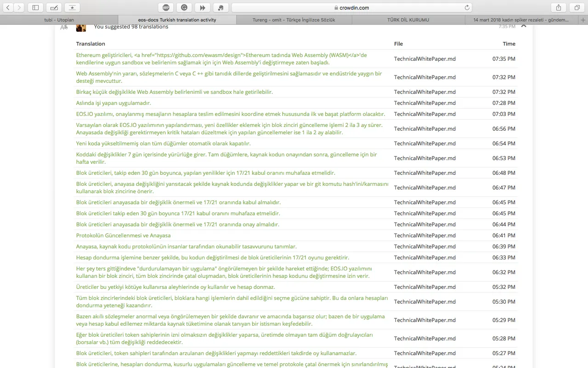Open translation 'Protokolün Güncellenmesi ve Anayasa'
This screenshot has height=368, width=588.
point(123,236)
